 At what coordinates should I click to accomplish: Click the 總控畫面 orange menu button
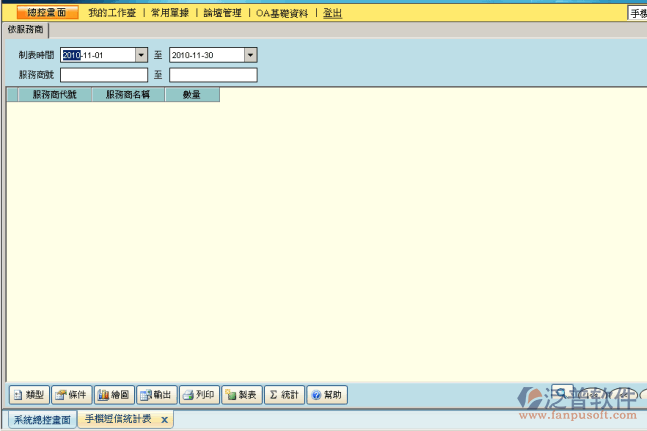pos(47,12)
